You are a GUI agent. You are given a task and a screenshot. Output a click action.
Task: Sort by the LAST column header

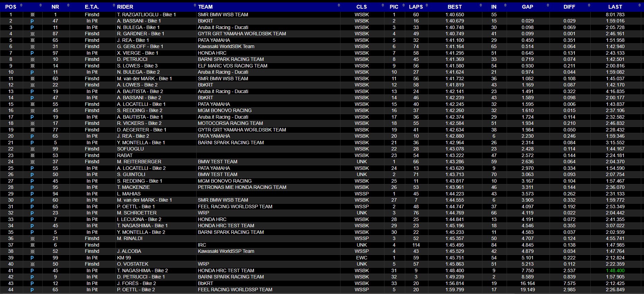point(615,7)
